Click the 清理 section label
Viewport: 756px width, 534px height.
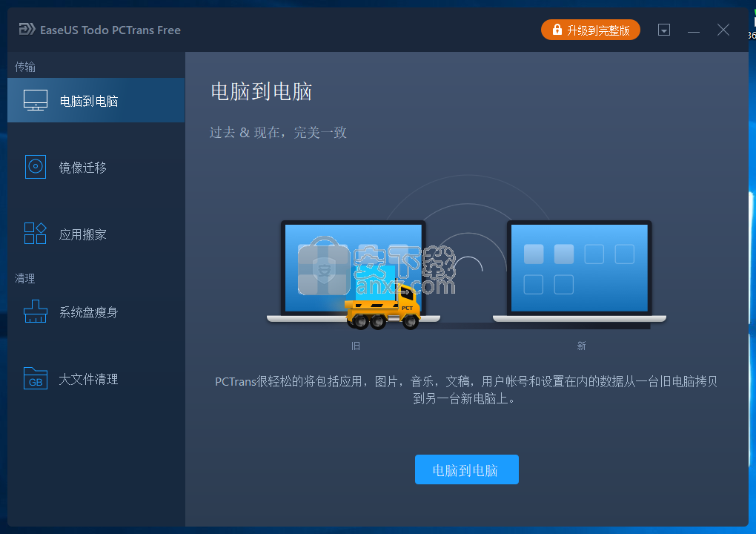point(25,278)
